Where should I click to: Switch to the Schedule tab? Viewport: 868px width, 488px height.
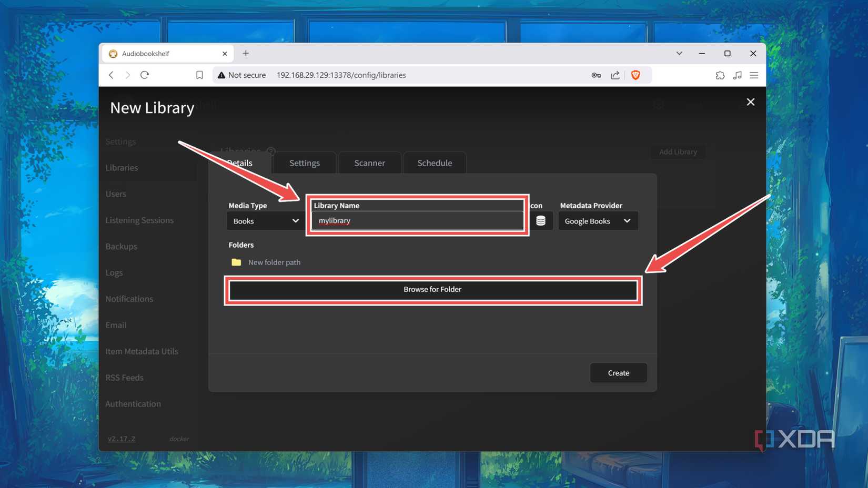point(435,163)
